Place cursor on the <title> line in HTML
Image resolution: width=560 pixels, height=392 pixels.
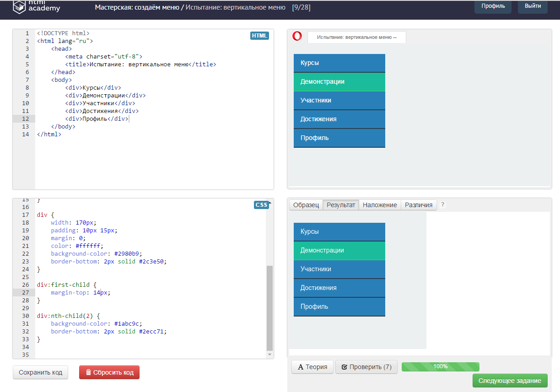[140, 64]
